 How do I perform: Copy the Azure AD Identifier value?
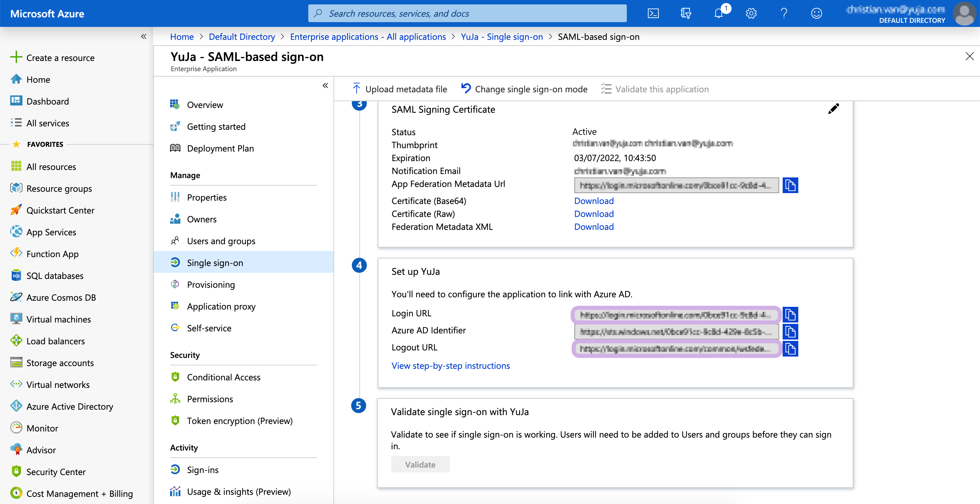(x=790, y=332)
